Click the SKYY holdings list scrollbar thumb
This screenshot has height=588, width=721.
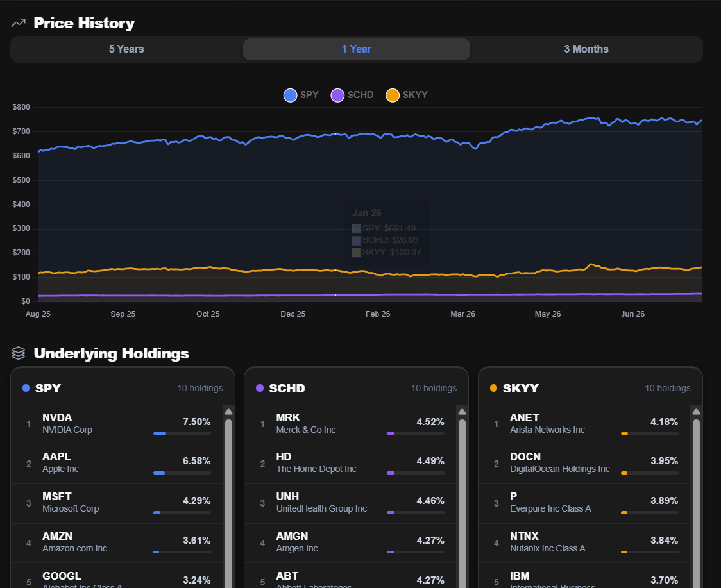(696, 503)
